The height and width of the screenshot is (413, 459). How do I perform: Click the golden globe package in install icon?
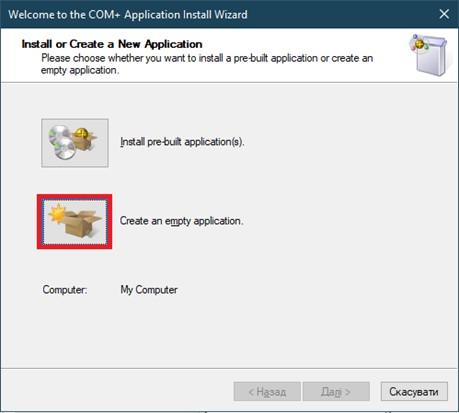pyautogui.click(x=84, y=137)
